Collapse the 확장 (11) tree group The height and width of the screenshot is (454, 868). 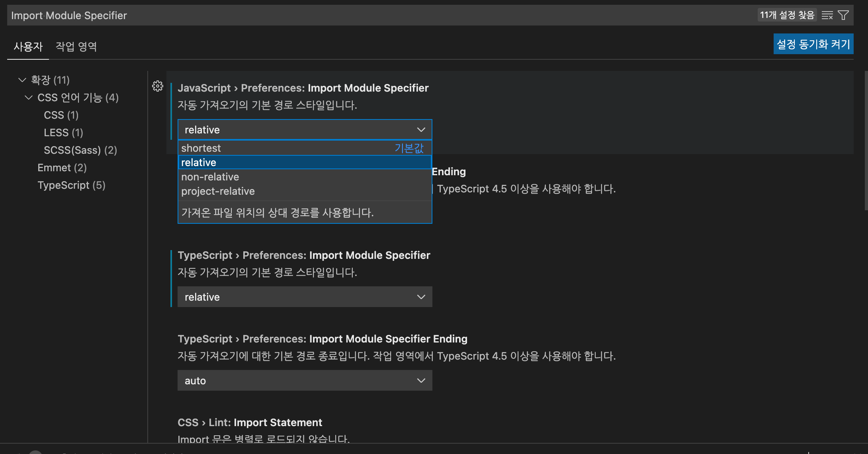click(22, 80)
